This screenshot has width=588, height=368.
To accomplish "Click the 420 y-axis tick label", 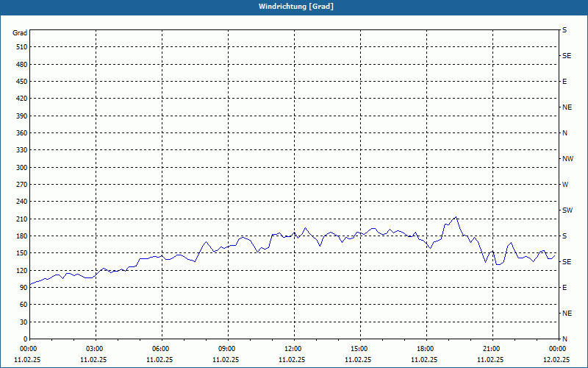I will 22,99.
